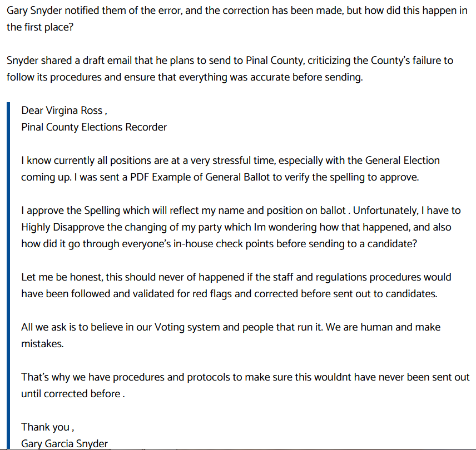Click the paragraph starting "That's why we have procedures"

coord(245,385)
